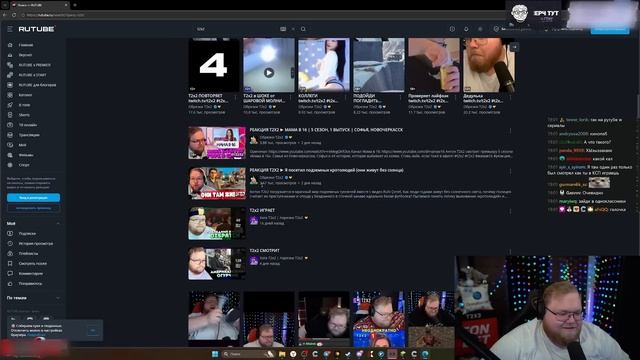Click the Главная home icon in sidebar

tap(10, 45)
